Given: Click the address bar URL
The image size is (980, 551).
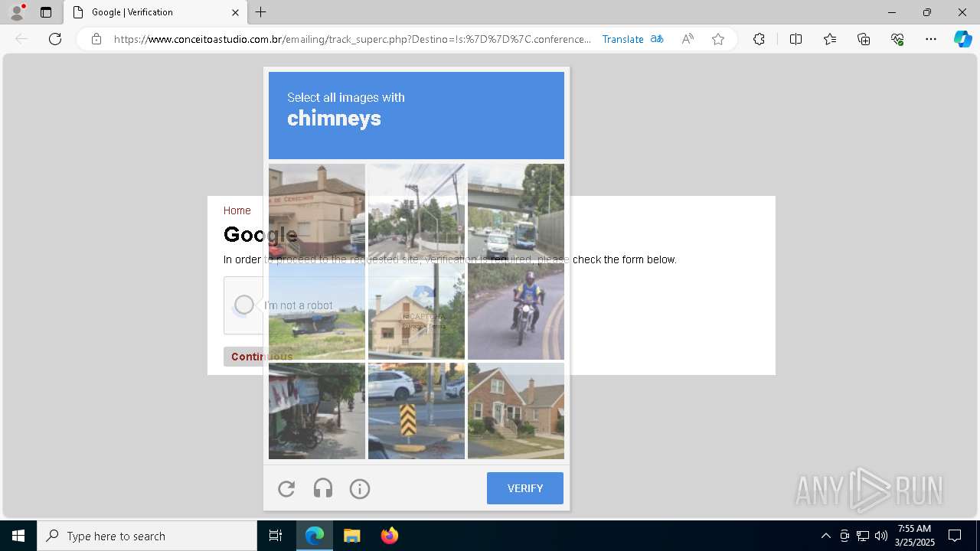Looking at the screenshot, I should click(x=352, y=39).
